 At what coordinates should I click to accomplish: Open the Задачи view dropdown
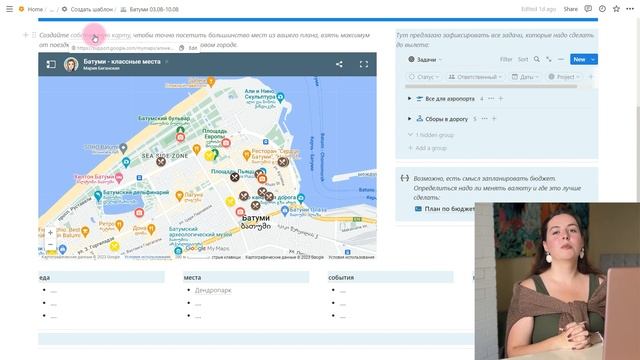point(425,60)
